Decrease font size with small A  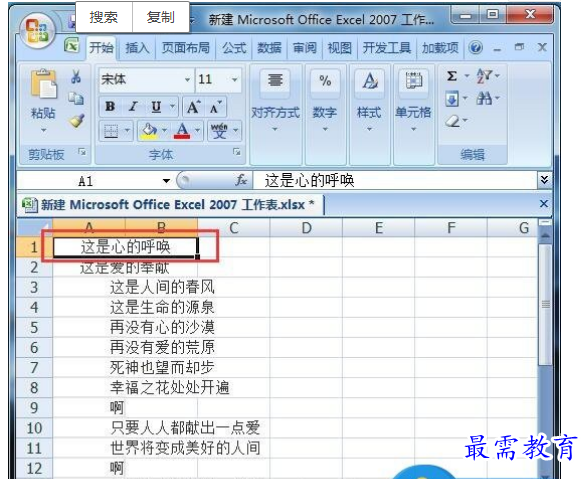pos(215,107)
